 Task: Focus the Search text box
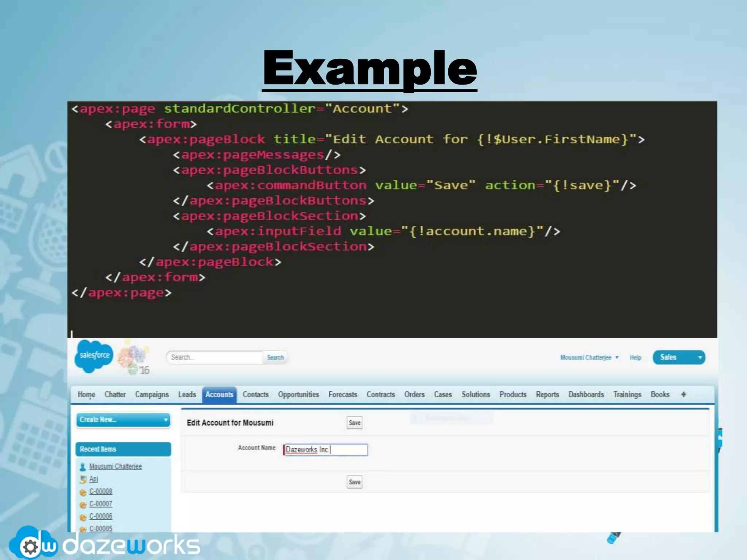[x=214, y=357]
